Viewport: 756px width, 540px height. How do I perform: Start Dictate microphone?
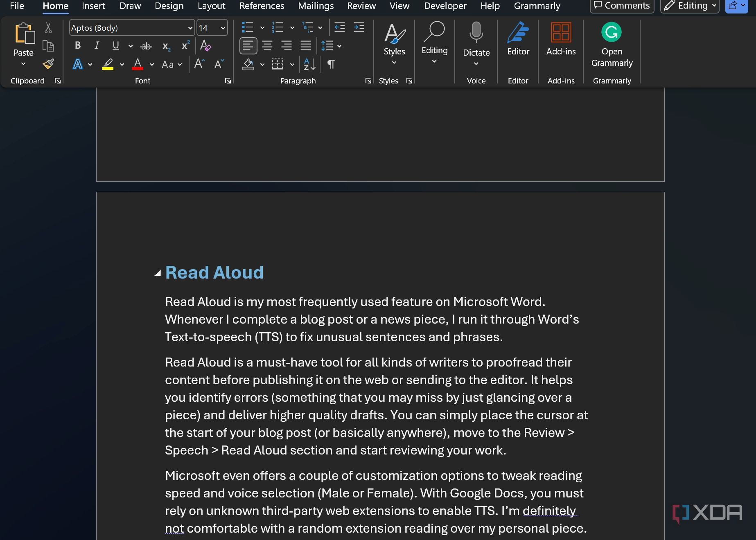476,33
